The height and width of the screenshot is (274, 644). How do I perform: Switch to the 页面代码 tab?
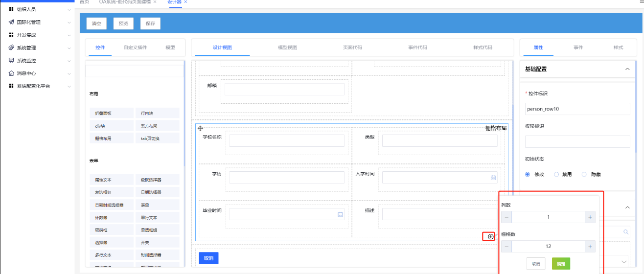[352, 47]
